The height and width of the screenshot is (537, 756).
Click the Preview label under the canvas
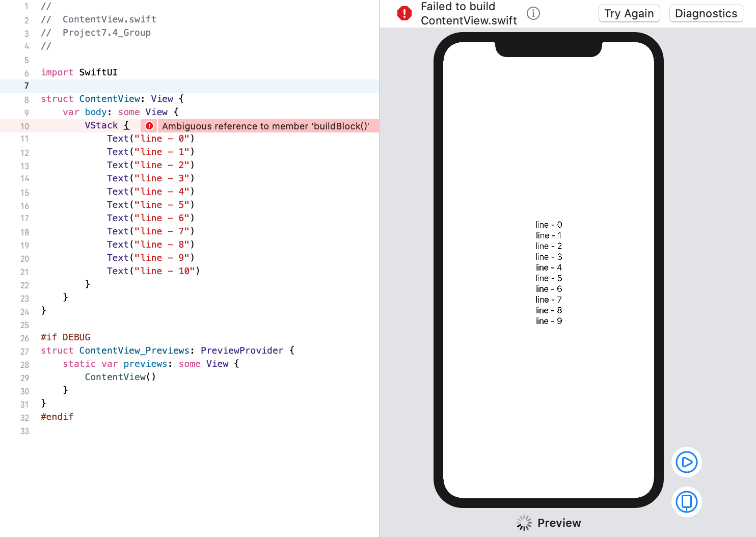point(559,523)
